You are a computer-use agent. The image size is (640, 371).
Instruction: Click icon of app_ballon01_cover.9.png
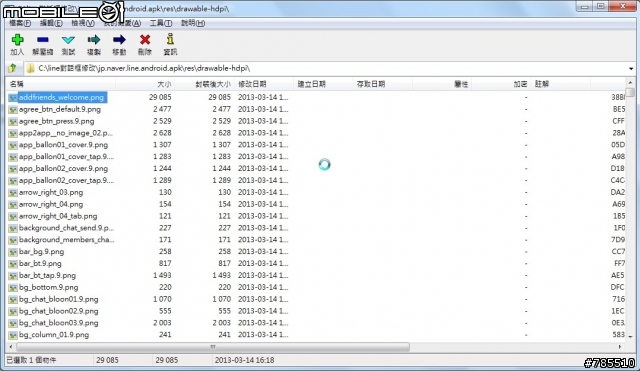13,145
